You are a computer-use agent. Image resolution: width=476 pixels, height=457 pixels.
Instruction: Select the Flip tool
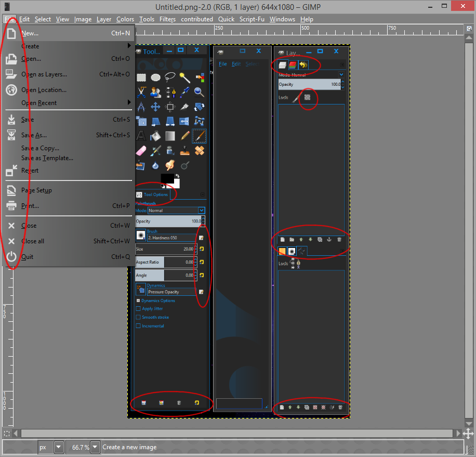point(184,122)
